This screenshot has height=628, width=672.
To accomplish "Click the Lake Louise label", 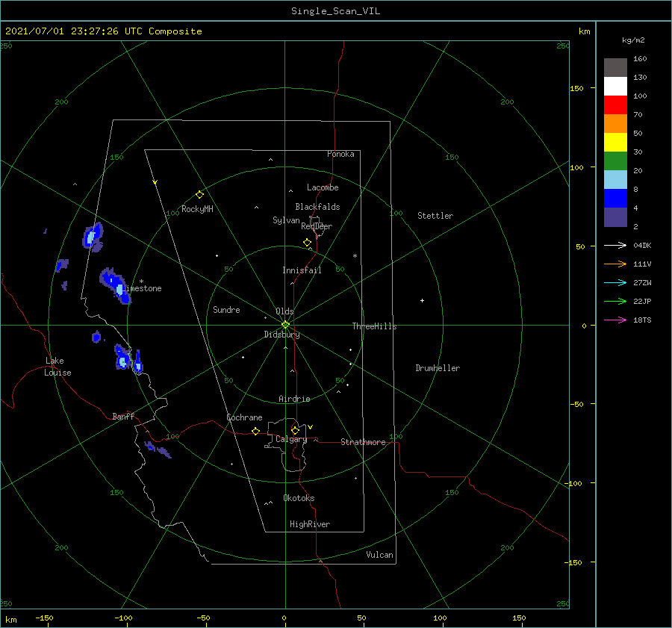I will pyautogui.click(x=57, y=367).
